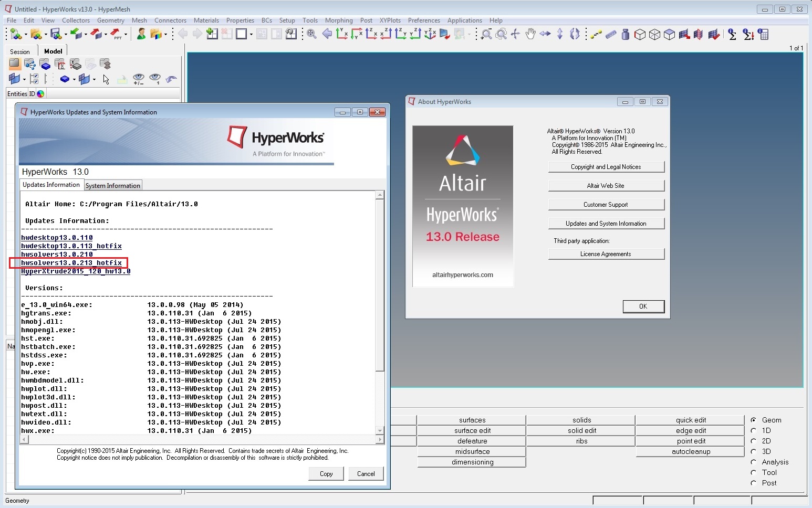The width and height of the screenshot is (812, 508).
Task: Select the 1D radio button
Action: pyautogui.click(x=753, y=430)
